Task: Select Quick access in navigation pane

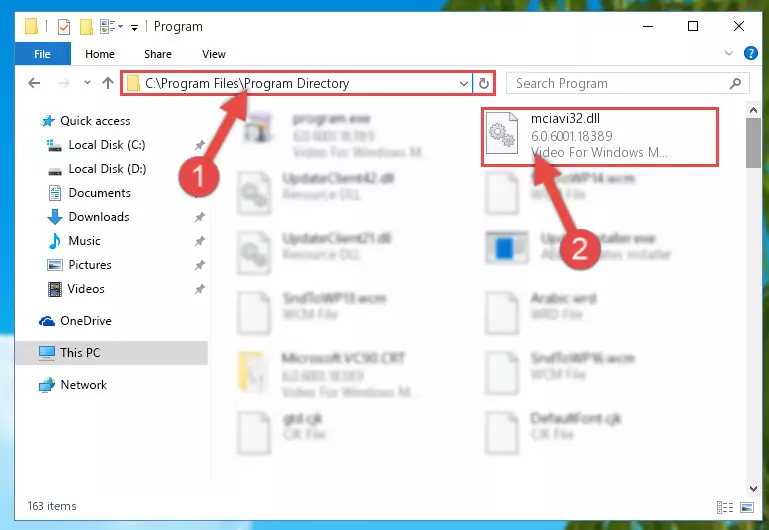Action: pyautogui.click(x=95, y=121)
